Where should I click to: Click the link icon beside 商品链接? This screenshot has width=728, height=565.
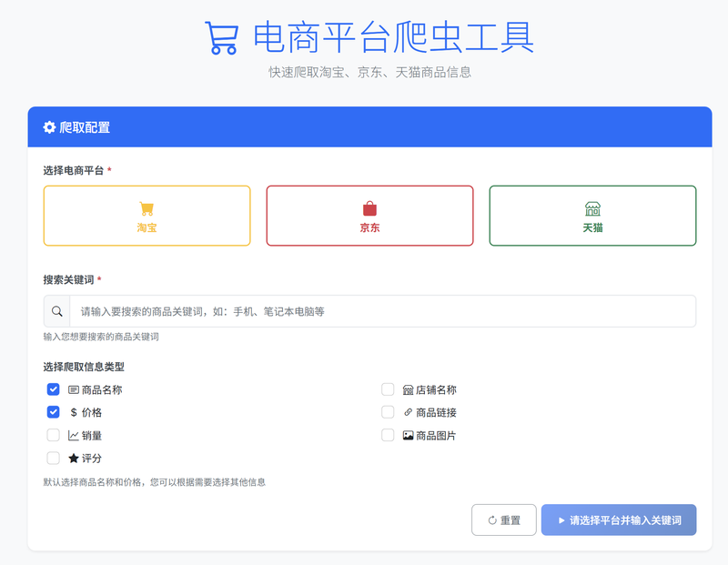coord(408,412)
